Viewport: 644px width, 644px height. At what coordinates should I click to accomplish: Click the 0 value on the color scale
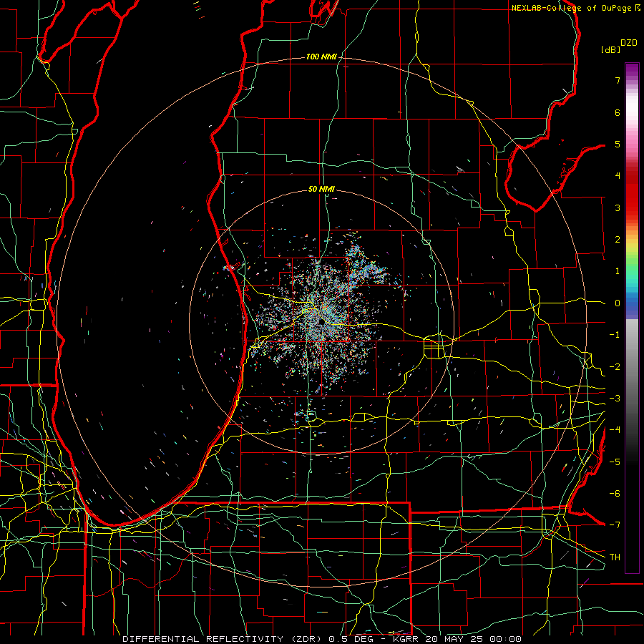click(618, 303)
